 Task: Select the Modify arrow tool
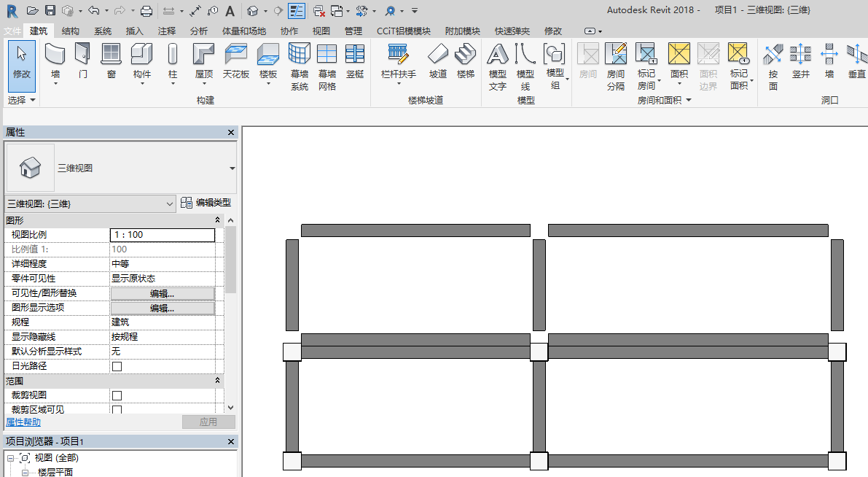pyautogui.click(x=22, y=66)
